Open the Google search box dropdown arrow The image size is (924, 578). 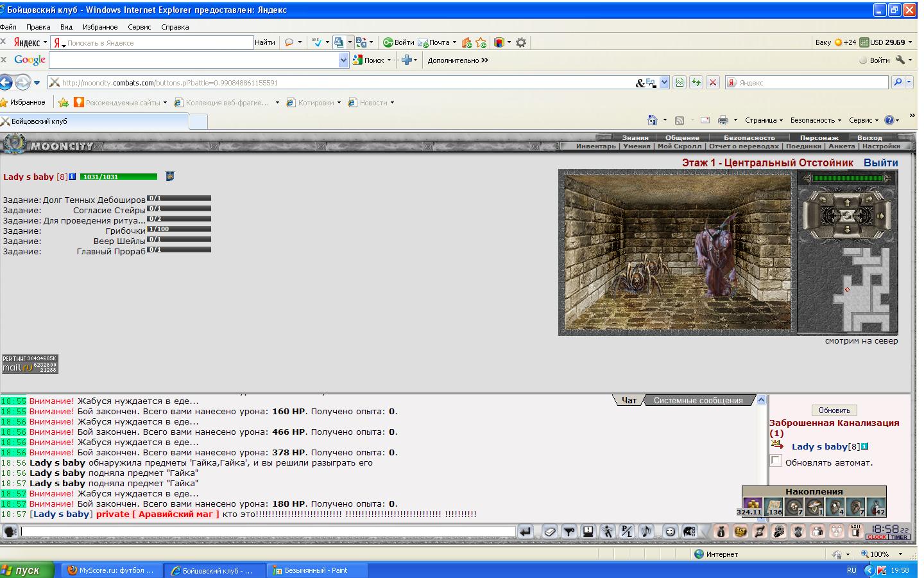(x=343, y=60)
